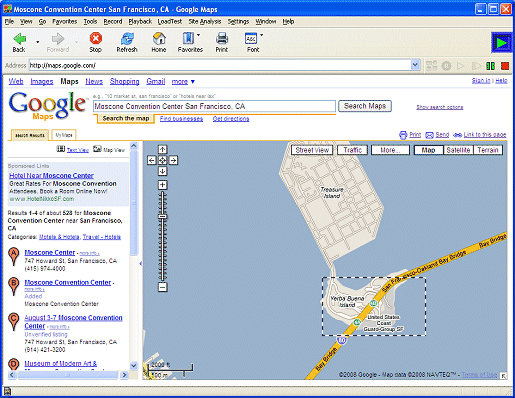Collapse the left results panel arrow
This screenshot has width=515, height=398.
coord(140,263)
